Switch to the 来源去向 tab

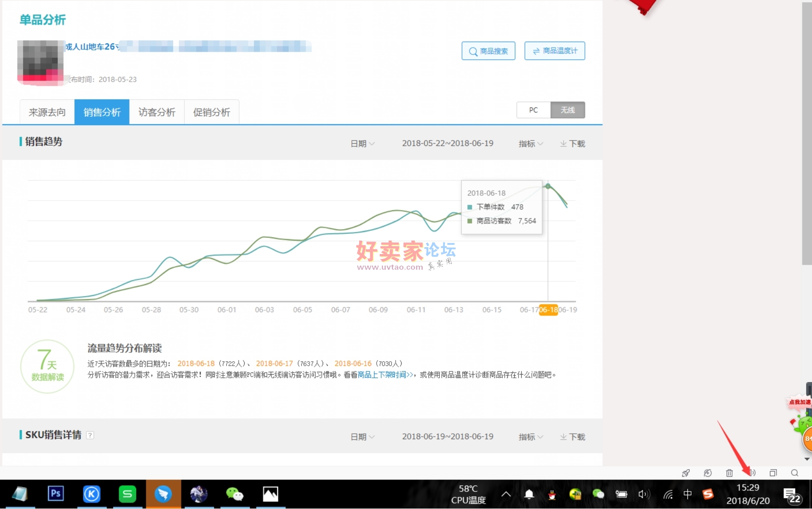click(47, 112)
